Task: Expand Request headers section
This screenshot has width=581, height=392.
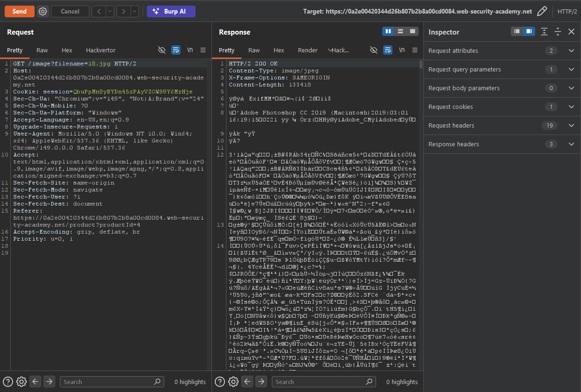Action: tap(571, 125)
